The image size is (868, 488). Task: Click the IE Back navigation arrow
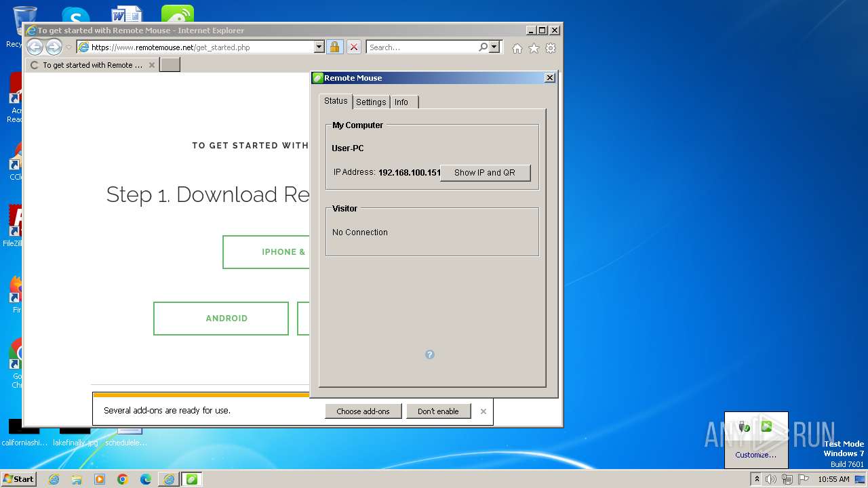(35, 47)
